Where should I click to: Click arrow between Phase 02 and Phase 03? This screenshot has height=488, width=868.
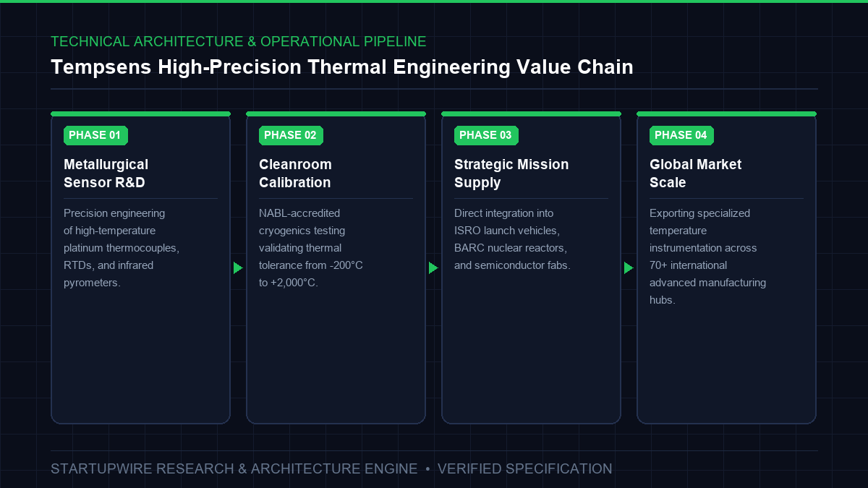click(x=433, y=268)
